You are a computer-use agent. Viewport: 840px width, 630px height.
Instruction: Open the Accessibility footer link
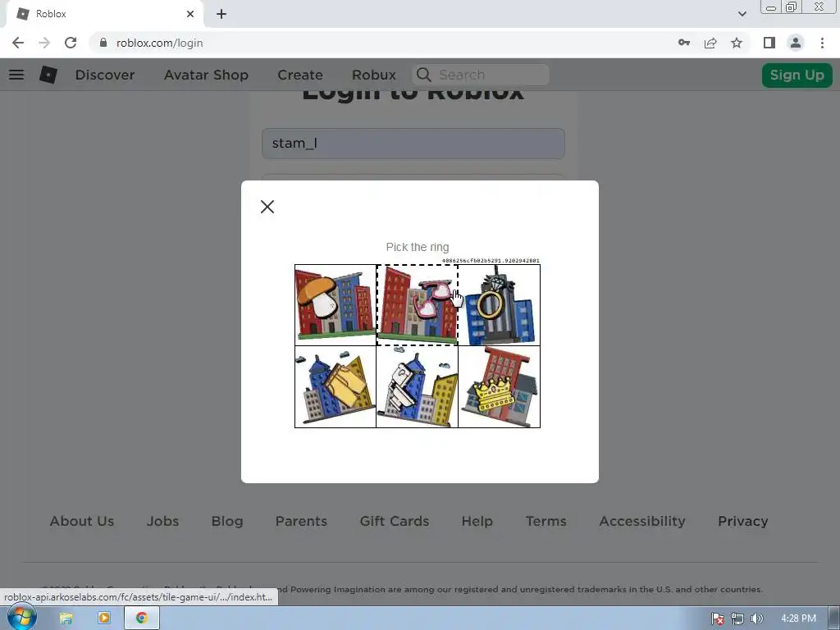[x=642, y=521]
